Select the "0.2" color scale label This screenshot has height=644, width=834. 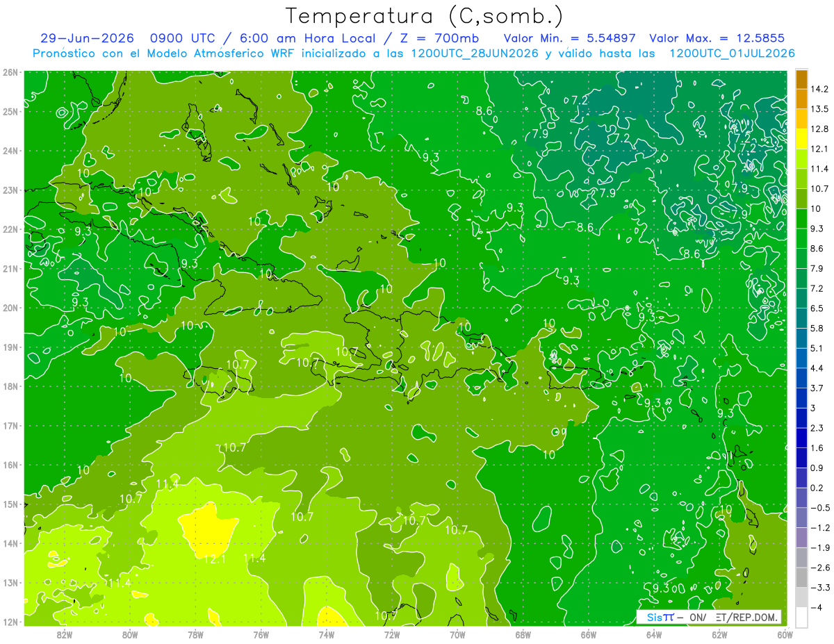817,488
